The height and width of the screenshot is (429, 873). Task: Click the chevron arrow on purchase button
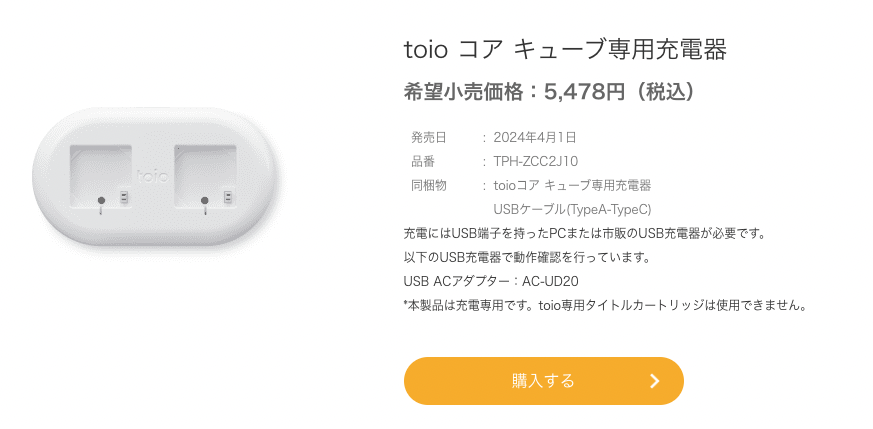click(x=655, y=381)
